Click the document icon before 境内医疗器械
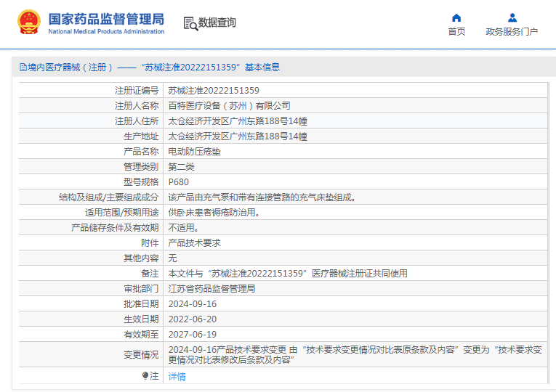Image resolution: width=556 pixels, height=392 pixels. tap(23, 68)
